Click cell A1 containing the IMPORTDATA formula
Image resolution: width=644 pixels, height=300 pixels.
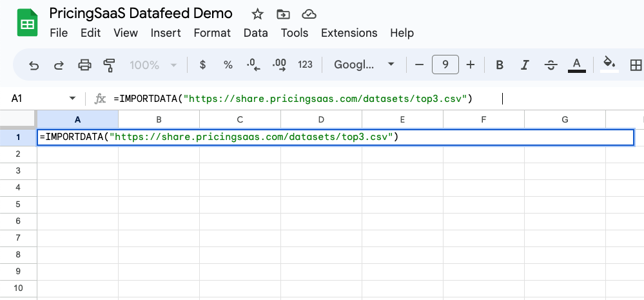[x=336, y=137]
